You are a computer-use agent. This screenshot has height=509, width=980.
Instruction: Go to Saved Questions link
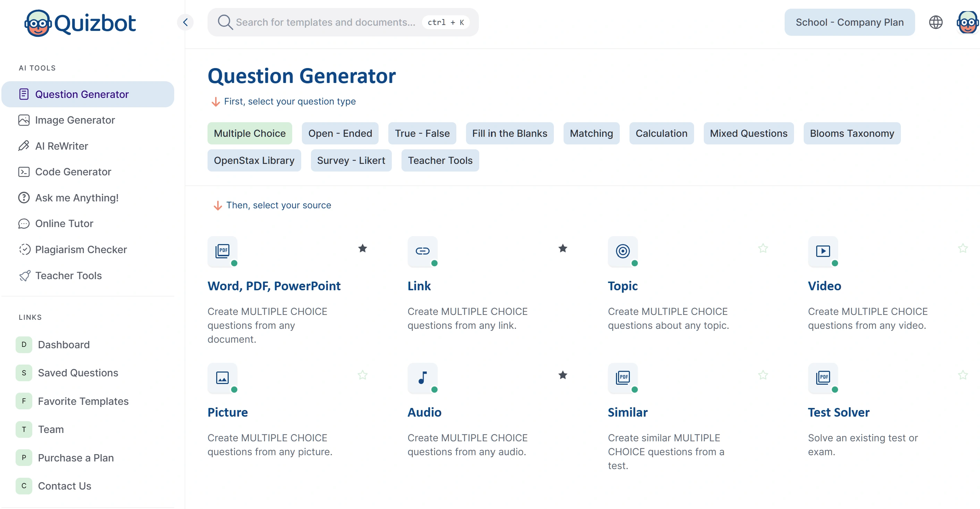(78, 373)
